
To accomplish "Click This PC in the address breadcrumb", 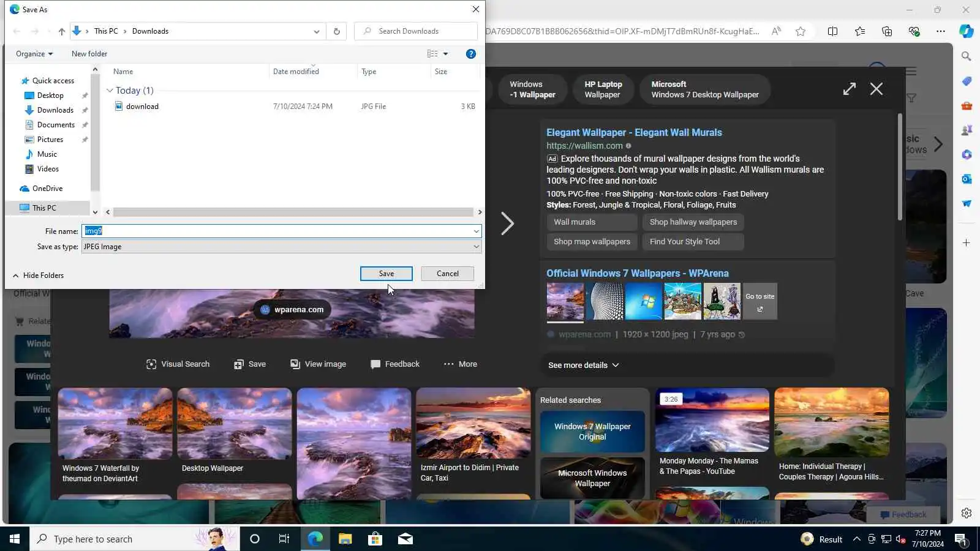I will [106, 31].
